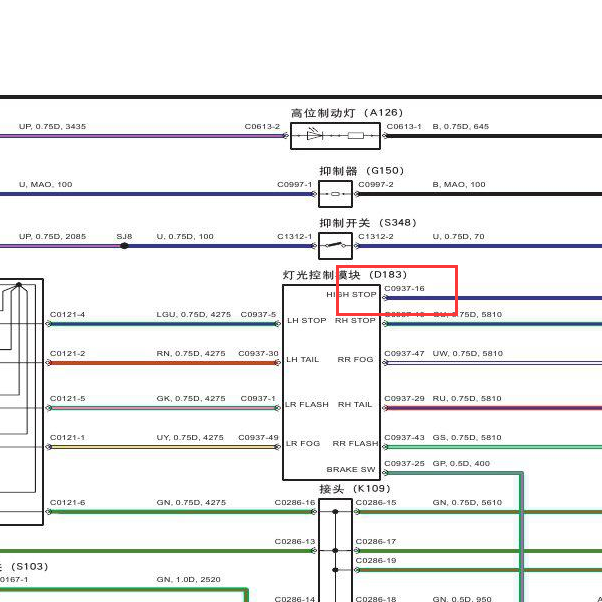Select wire label UP, 0.75D, 2085

pos(53,236)
